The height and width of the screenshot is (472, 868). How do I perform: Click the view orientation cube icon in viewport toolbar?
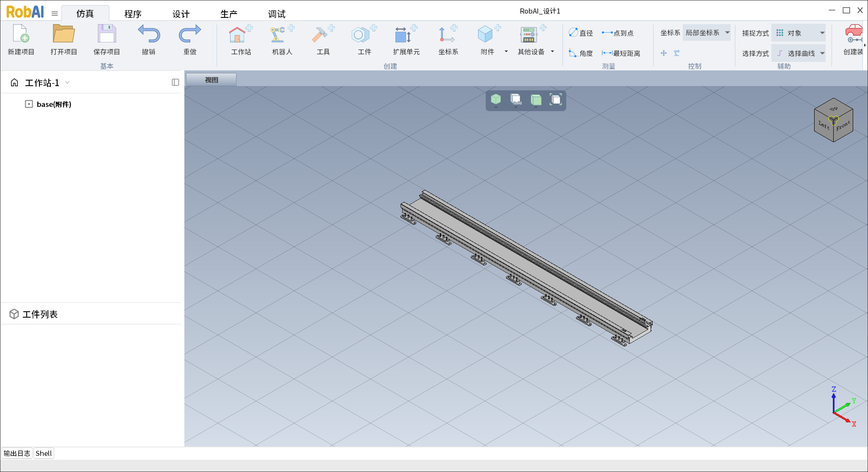click(x=496, y=99)
